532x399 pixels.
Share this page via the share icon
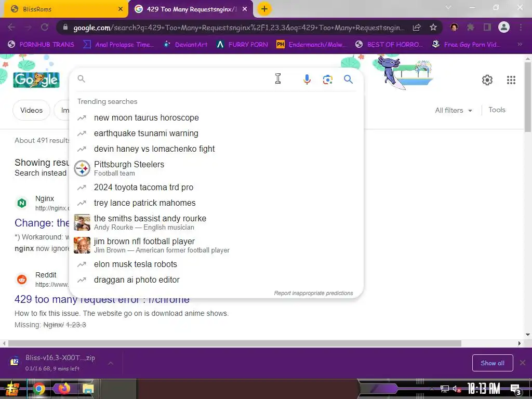coord(416,27)
